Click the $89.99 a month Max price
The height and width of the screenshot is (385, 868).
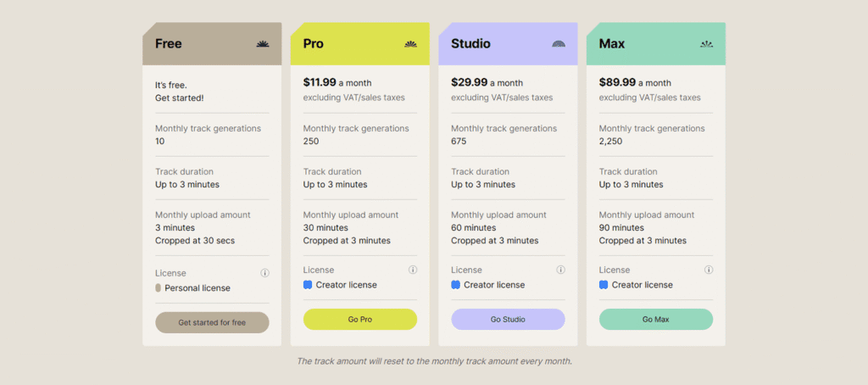tap(635, 82)
